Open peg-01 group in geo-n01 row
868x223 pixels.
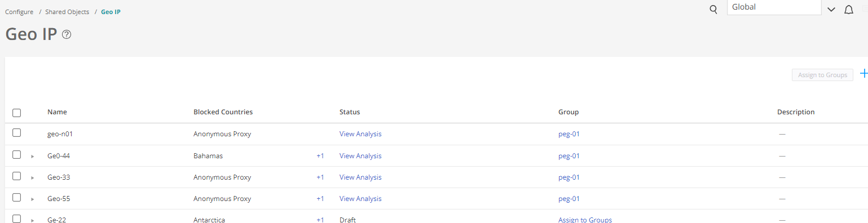569,134
